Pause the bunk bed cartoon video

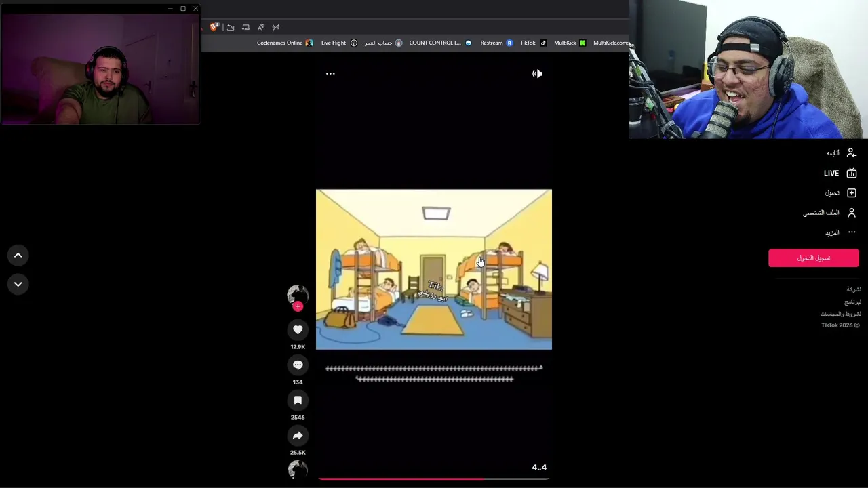coord(434,270)
